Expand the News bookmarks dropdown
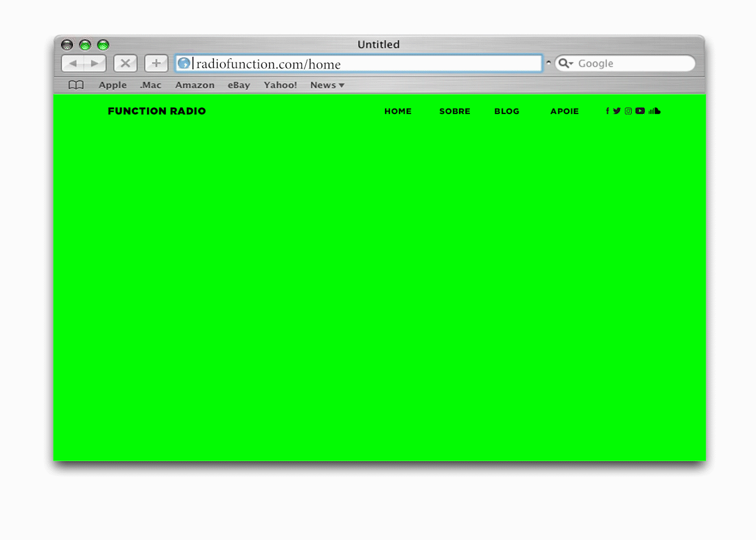 pyautogui.click(x=327, y=85)
